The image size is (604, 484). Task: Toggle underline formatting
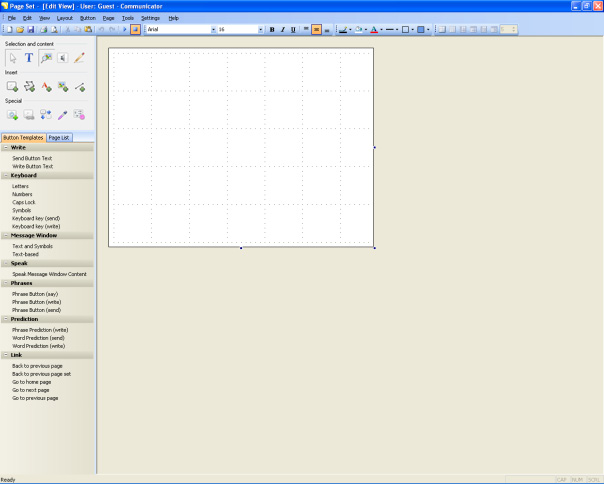click(x=293, y=29)
